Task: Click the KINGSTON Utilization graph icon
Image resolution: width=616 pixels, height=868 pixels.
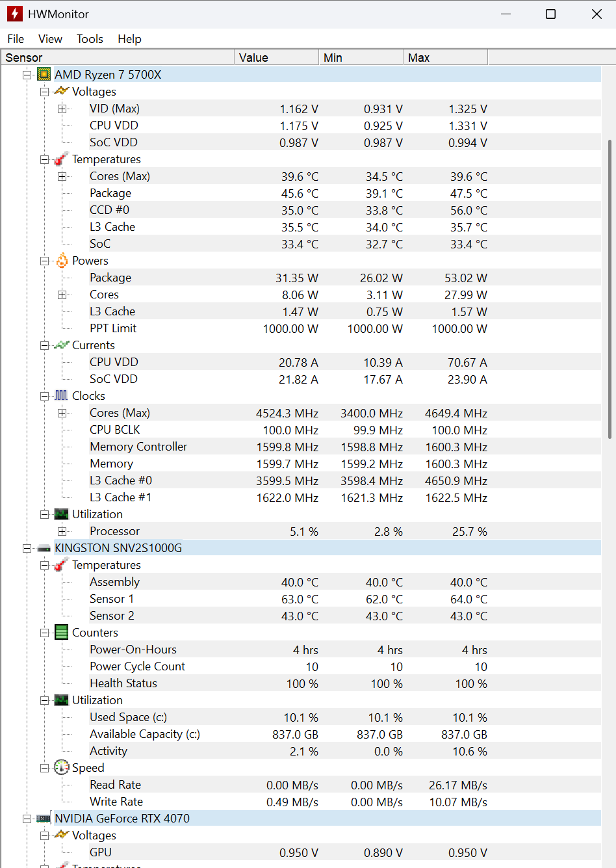Action: 62,700
